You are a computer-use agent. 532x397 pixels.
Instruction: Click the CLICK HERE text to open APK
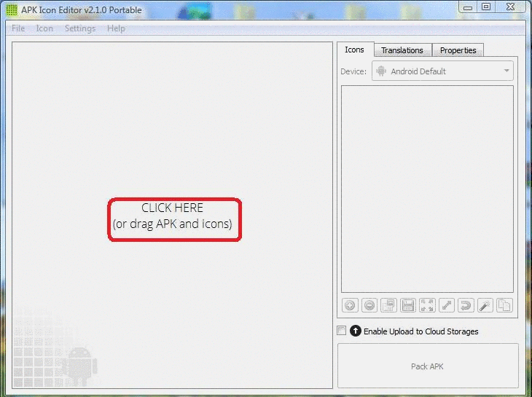tap(173, 208)
